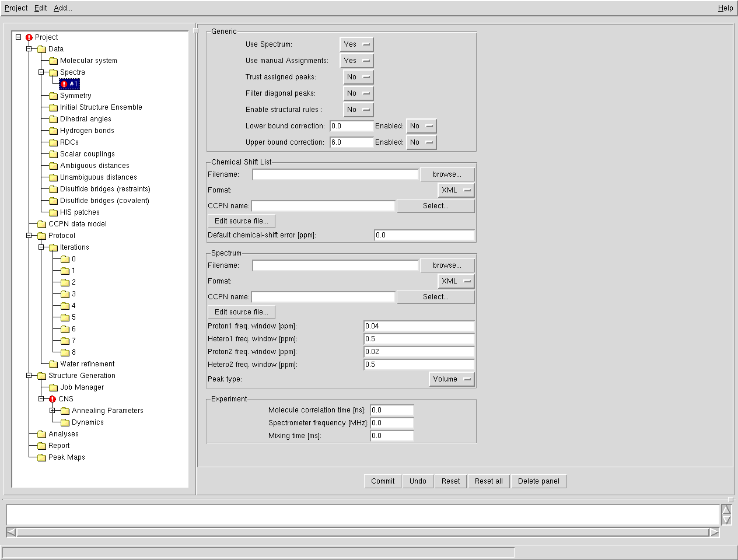The width and height of the screenshot is (738, 560).
Task: Select the red error icon of spectrum #1
Action: (64, 84)
